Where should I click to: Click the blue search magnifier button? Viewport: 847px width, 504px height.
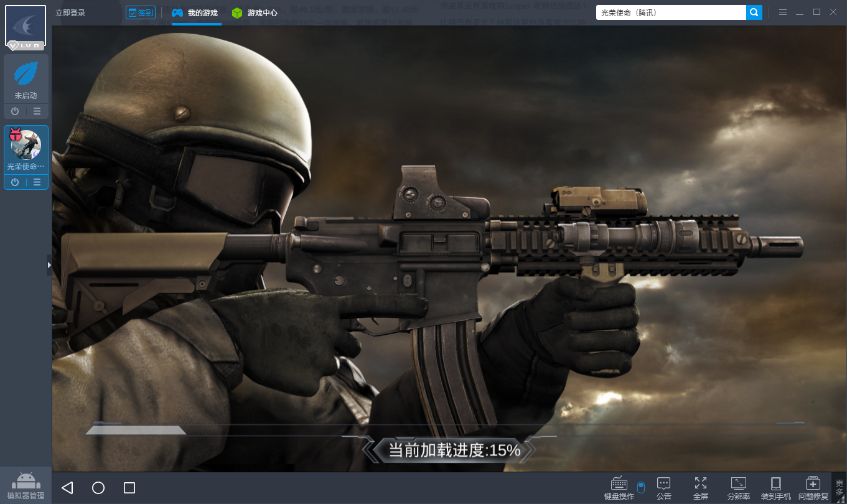pyautogui.click(x=754, y=12)
